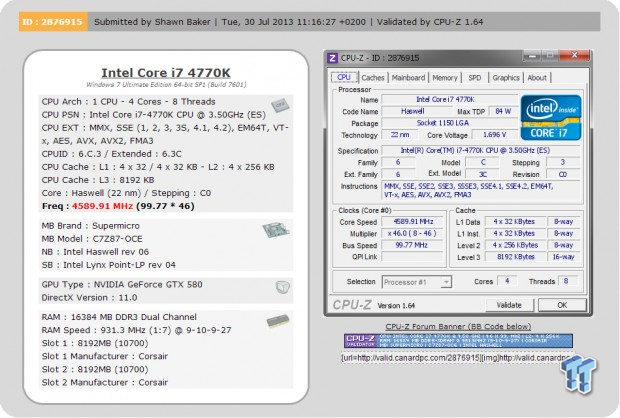Click the motherboard icon beside MB Brand
This screenshot has height=418, width=620.
[276, 230]
